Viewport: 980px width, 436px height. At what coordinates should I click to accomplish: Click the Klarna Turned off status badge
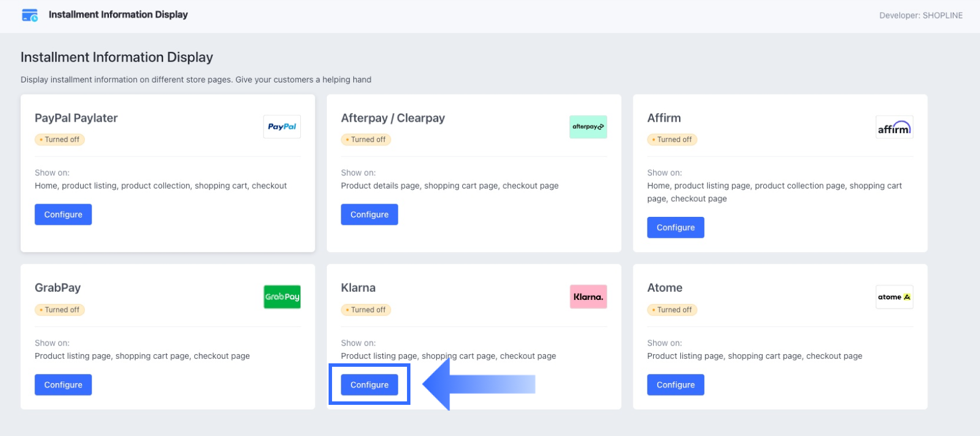[366, 310]
